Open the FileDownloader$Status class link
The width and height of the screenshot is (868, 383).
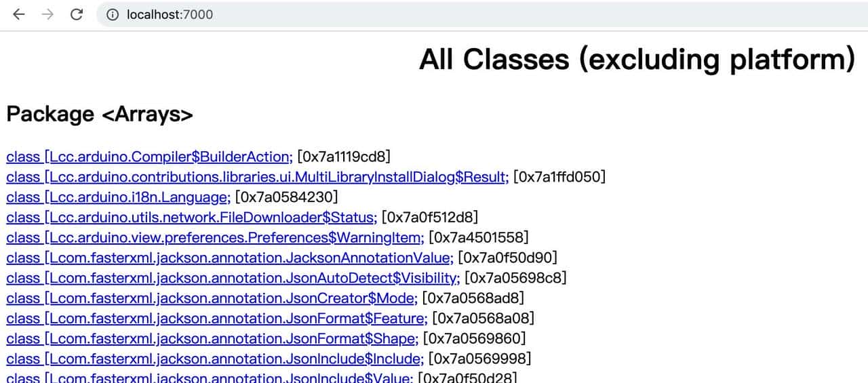(191, 218)
